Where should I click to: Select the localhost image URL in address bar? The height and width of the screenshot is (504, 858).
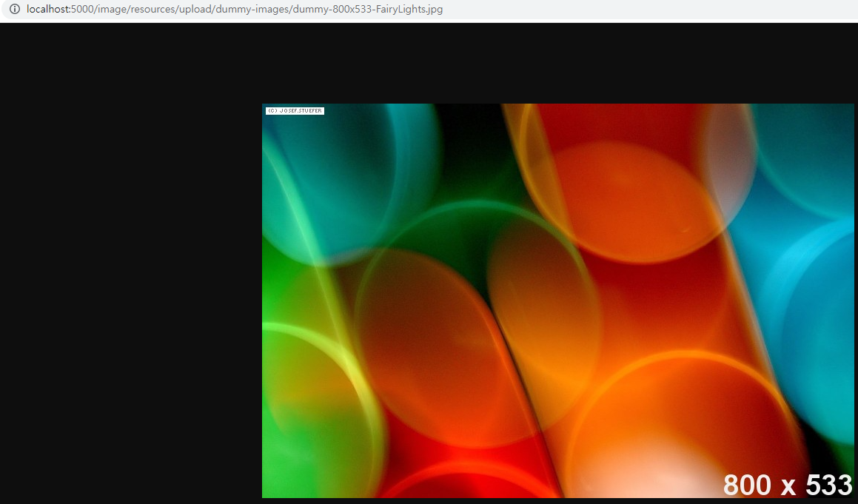(x=235, y=10)
